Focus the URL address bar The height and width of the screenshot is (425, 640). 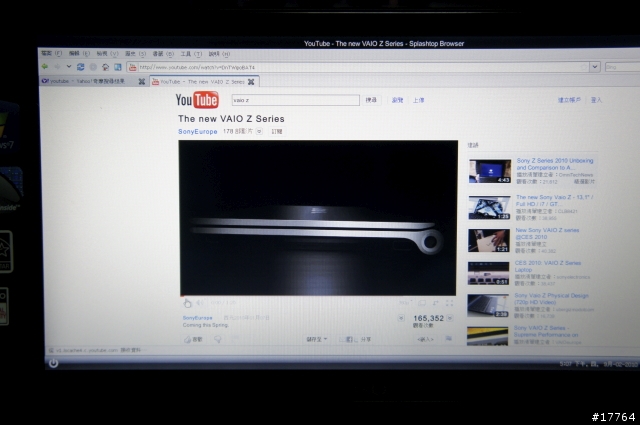click(359, 67)
